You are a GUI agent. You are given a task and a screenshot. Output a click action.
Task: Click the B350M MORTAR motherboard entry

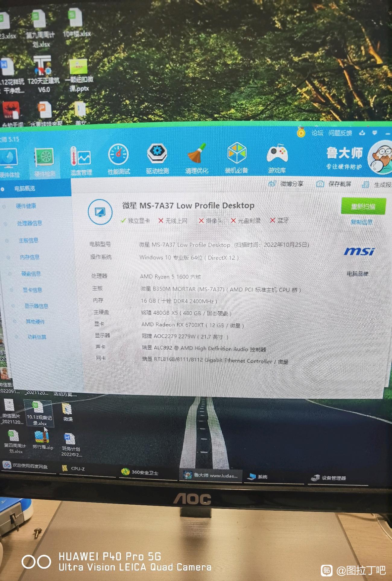[221, 289]
